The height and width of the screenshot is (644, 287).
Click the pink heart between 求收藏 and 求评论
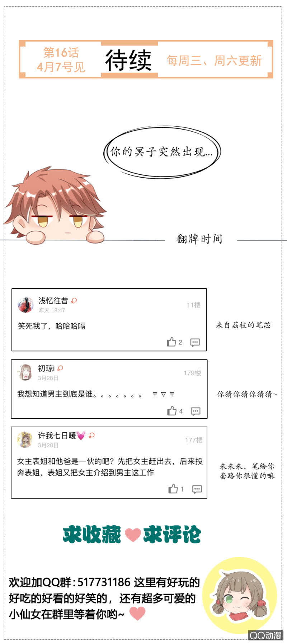pyautogui.click(x=132, y=535)
